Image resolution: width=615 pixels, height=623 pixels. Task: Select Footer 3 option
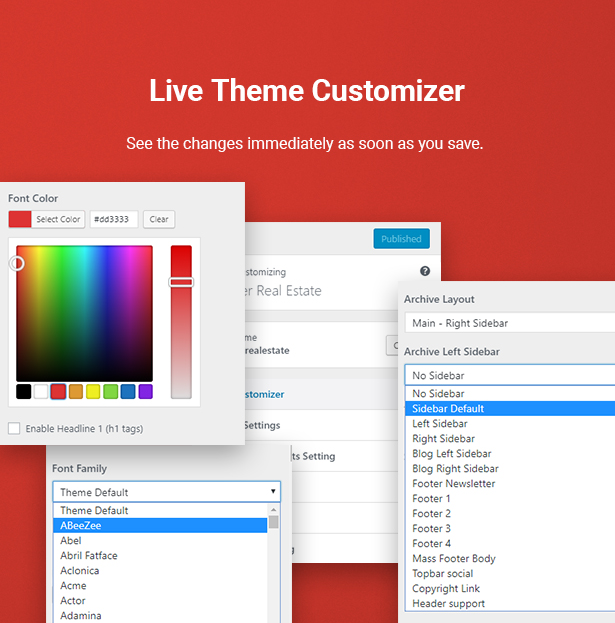click(x=510, y=528)
